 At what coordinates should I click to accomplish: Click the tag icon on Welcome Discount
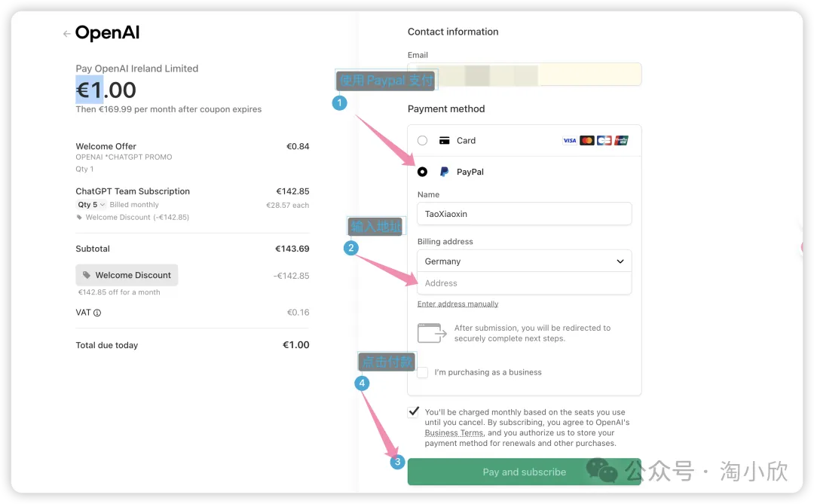click(87, 275)
